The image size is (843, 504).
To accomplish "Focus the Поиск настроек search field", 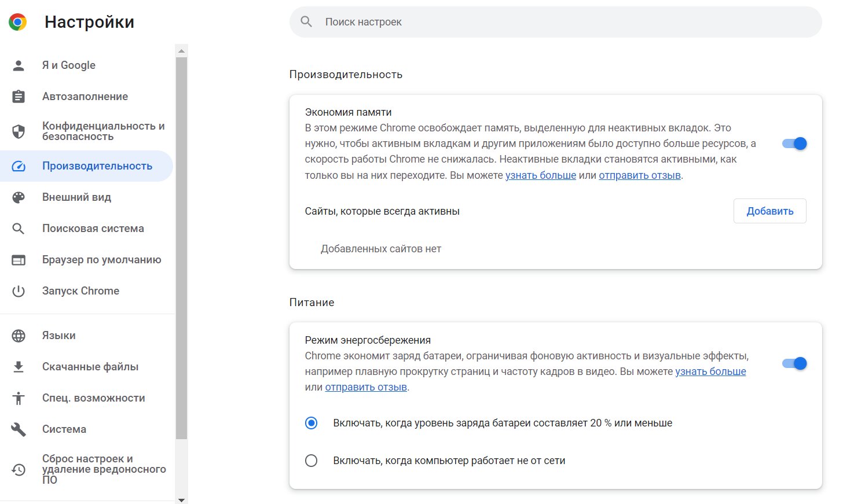I will [x=556, y=22].
